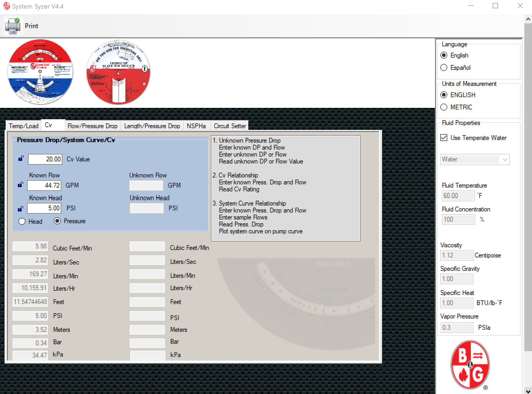
Task: Click the Specific Heat field
Action: [x=457, y=303]
